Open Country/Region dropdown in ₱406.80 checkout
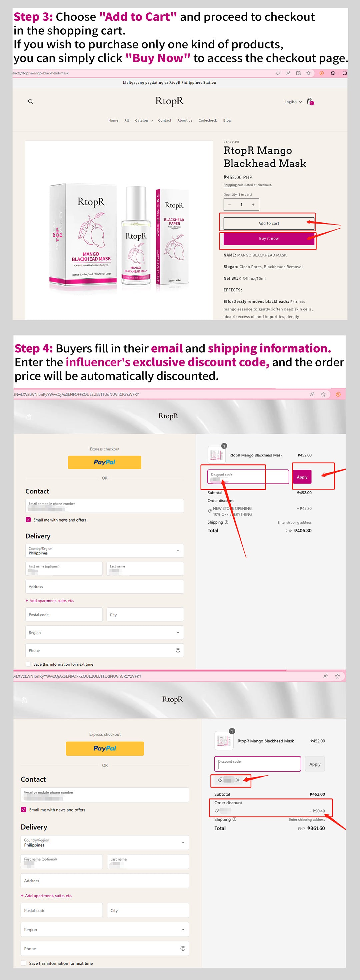360x980 pixels. pyautogui.click(x=105, y=551)
